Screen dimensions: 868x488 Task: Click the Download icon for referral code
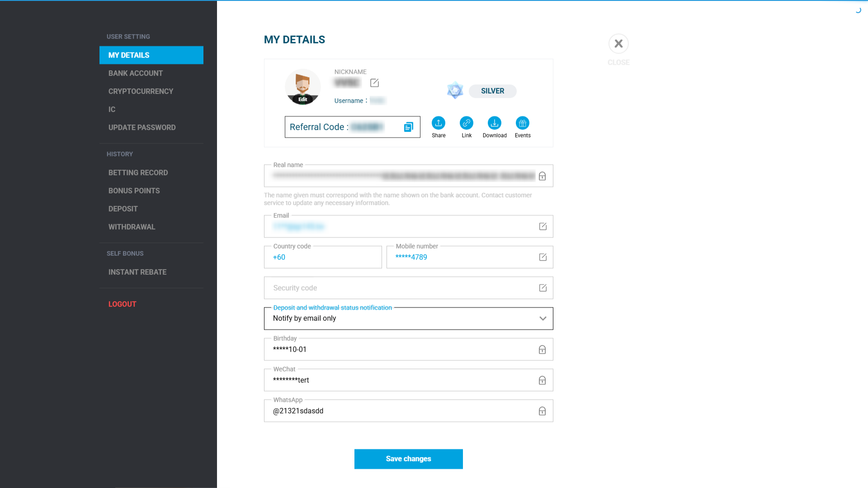[494, 122]
